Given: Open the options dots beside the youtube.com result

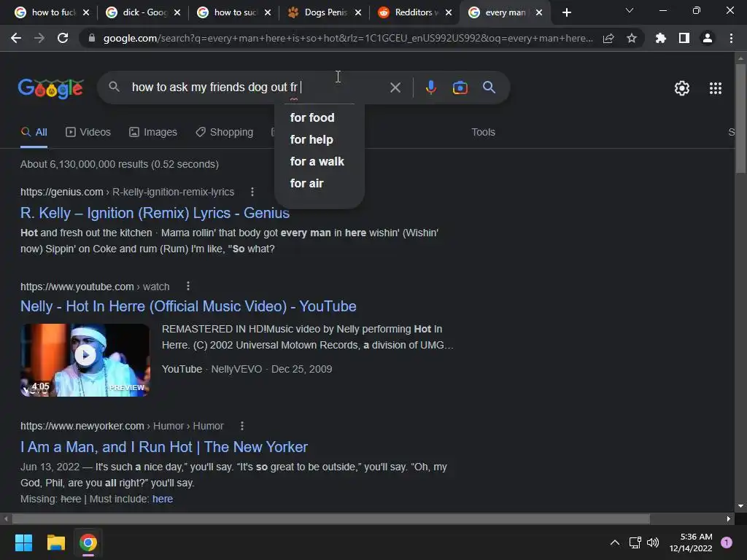Looking at the screenshot, I should (x=188, y=286).
